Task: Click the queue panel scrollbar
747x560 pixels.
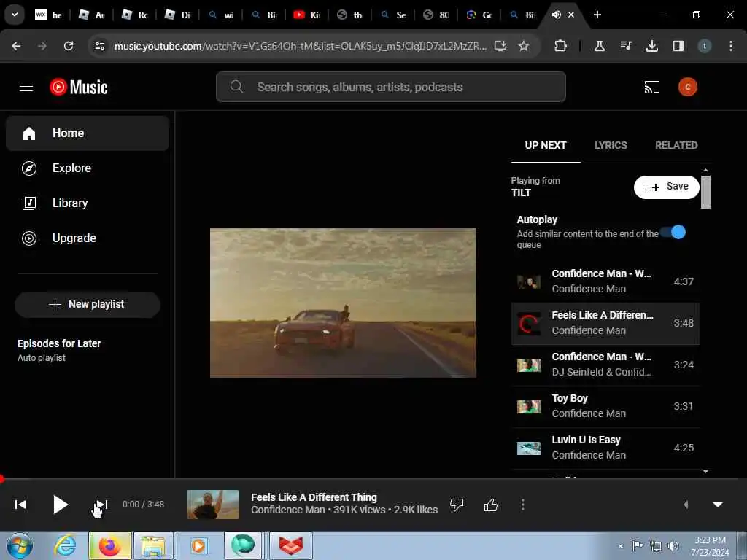Action: pos(705,192)
